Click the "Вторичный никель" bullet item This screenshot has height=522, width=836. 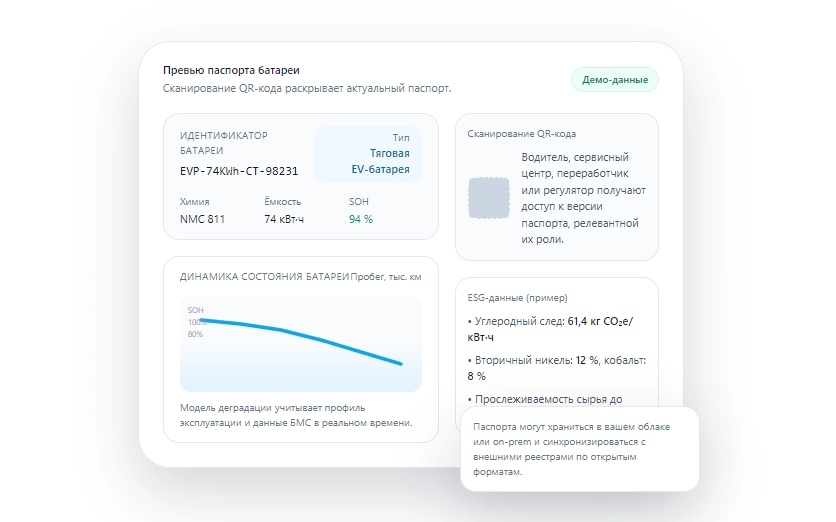coord(556,367)
